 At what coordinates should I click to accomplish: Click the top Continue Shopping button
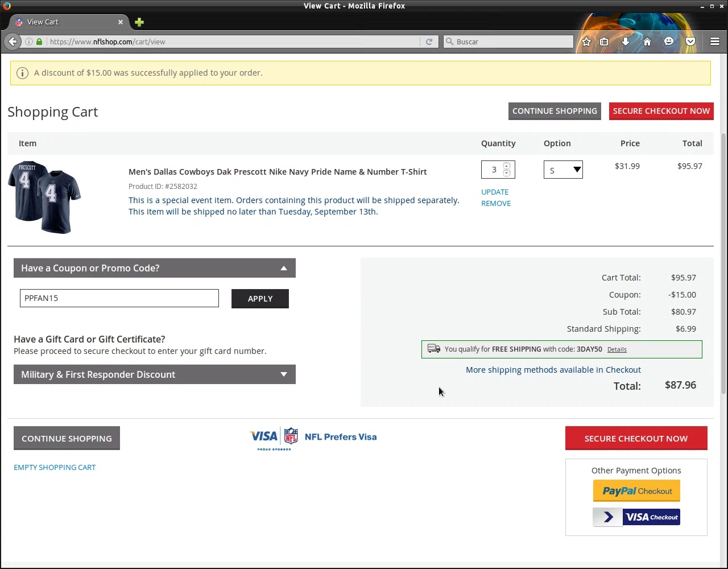click(555, 111)
